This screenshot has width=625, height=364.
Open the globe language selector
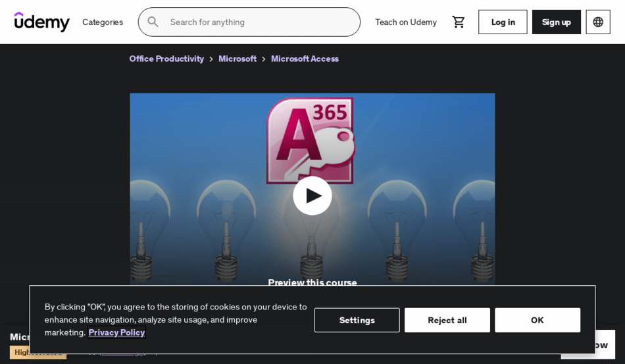(x=598, y=22)
